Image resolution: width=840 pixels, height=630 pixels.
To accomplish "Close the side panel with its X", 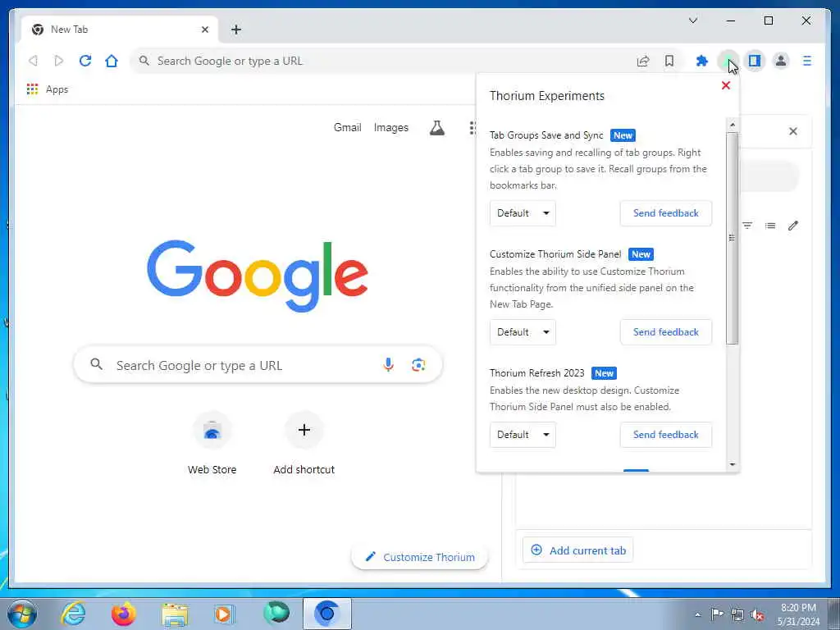I will pyautogui.click(x=793, y=131).
